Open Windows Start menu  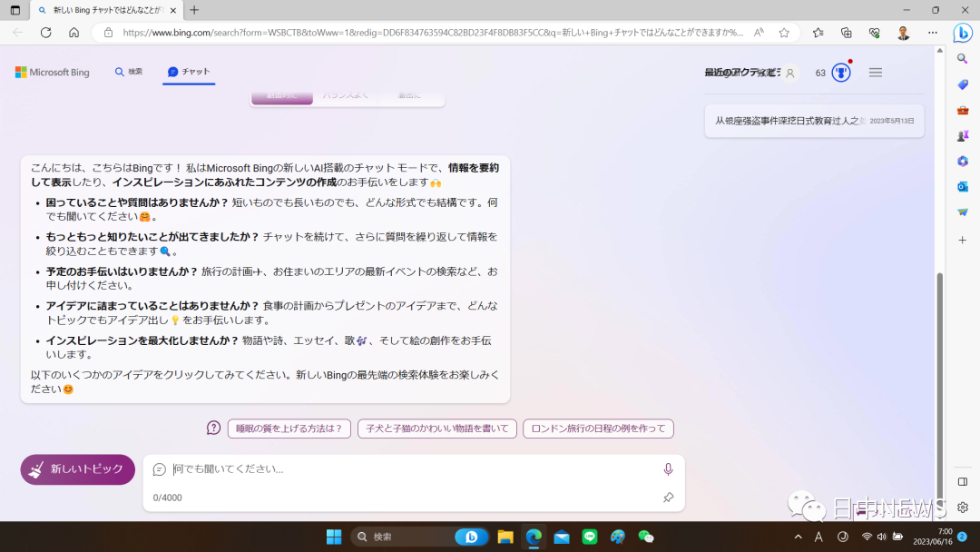click(334, 537)
